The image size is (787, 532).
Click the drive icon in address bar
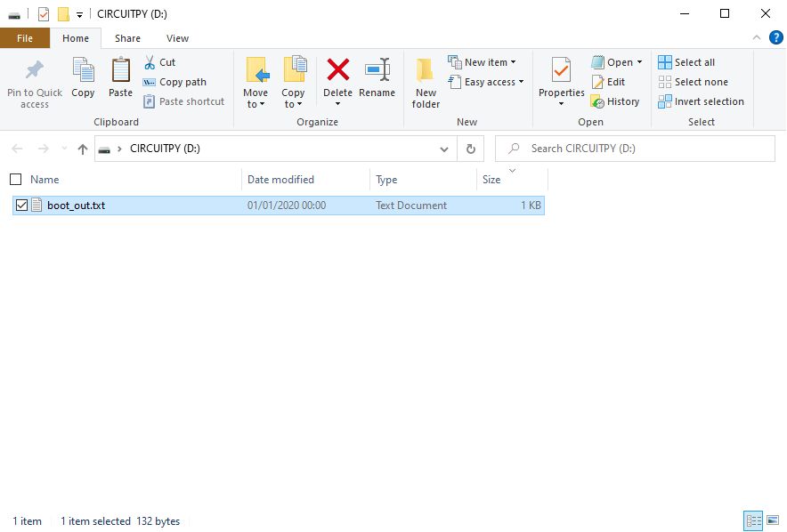tap(104, 149)
